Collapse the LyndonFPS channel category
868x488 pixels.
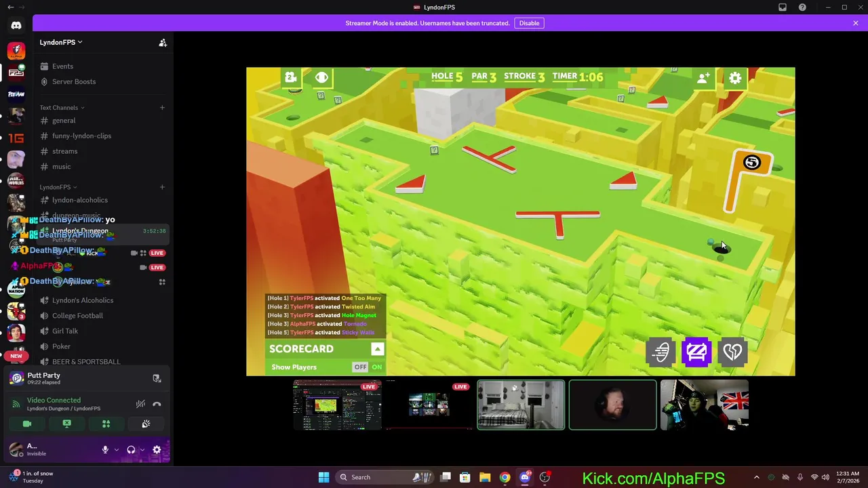58,187
